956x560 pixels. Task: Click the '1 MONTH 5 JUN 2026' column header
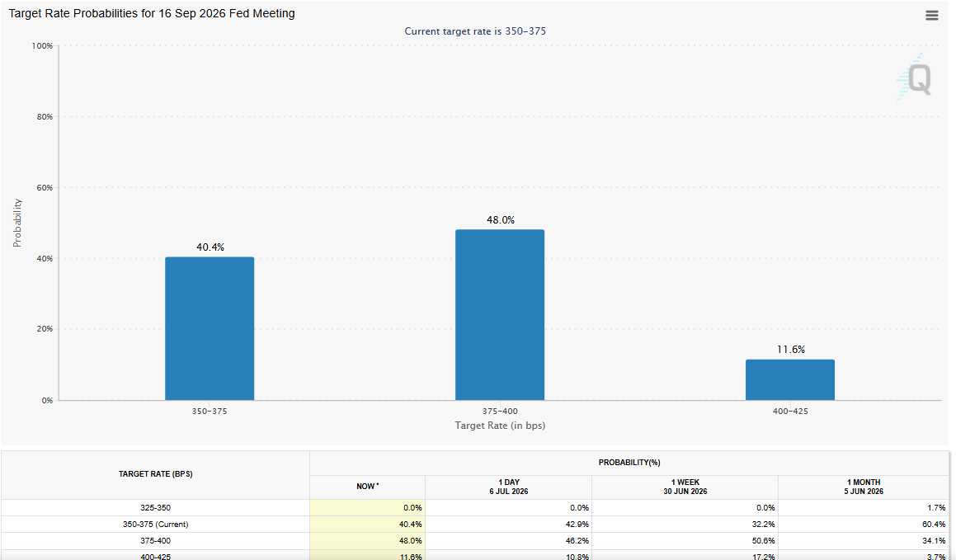(x=864, y=487)
